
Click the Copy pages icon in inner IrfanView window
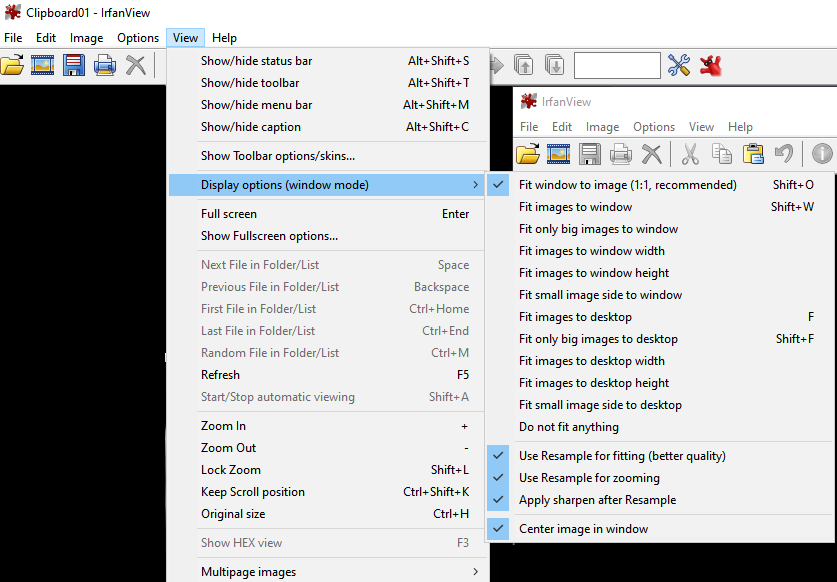click(722, 154)
